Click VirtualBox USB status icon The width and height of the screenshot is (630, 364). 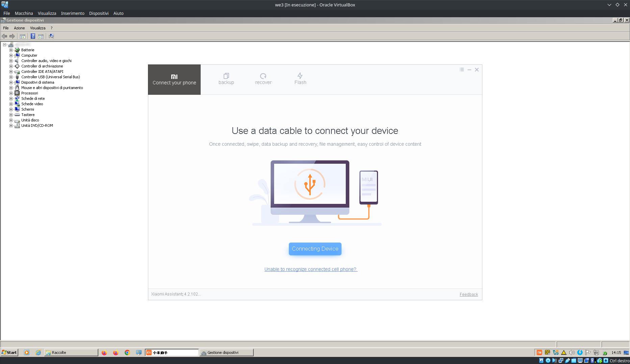(568, 361)
